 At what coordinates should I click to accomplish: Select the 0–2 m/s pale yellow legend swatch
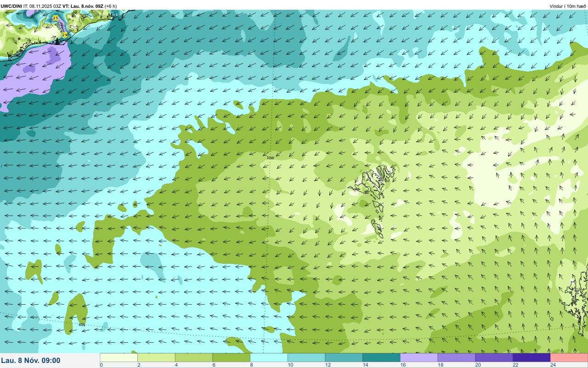click(119, 357)
